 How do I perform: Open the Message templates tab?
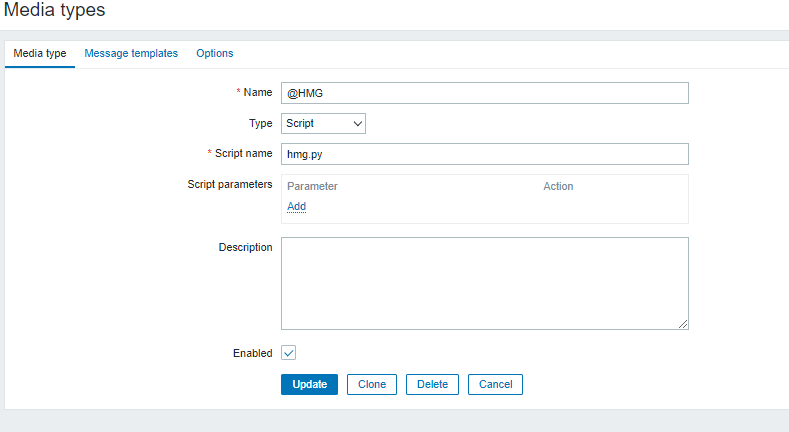pyautogui.click(x=131, y=53)
